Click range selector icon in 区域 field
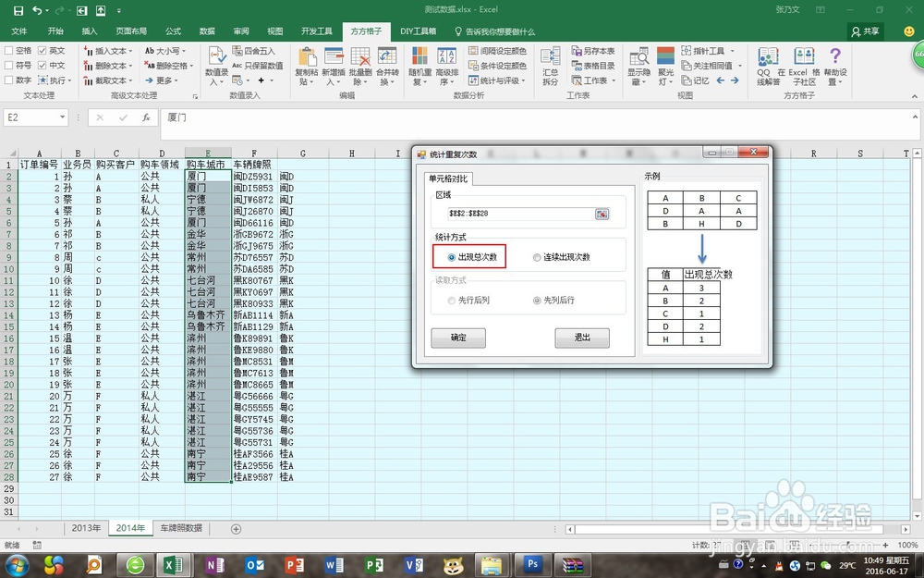The image size is (924, 578). (602, 215)
